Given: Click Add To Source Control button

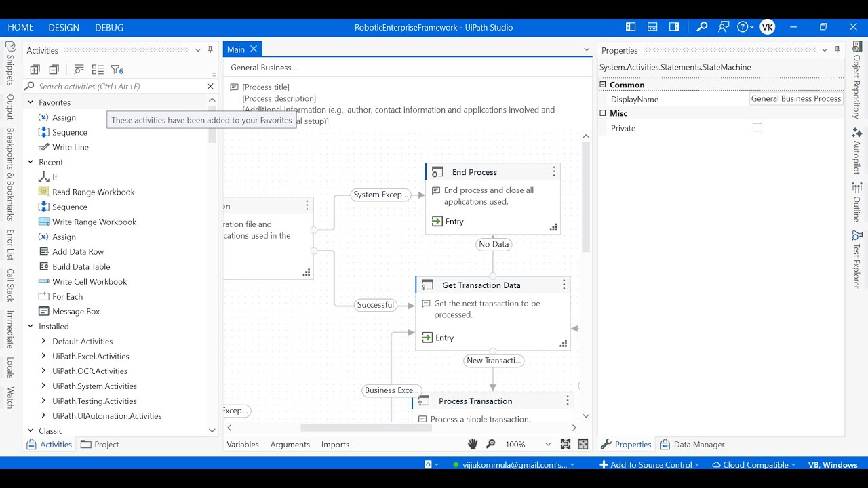Looking at the screenshot, I should point(649,465).
